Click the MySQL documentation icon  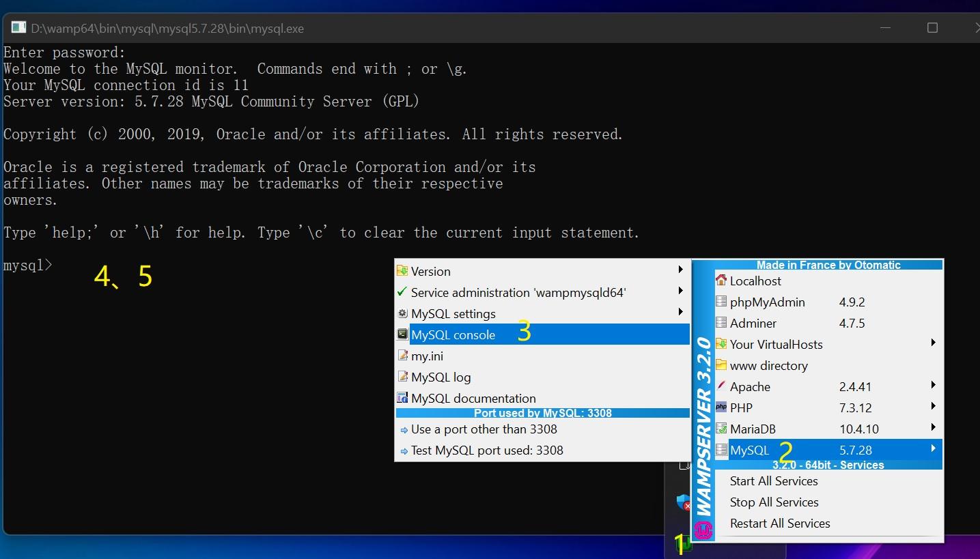[x=403, y=398]
